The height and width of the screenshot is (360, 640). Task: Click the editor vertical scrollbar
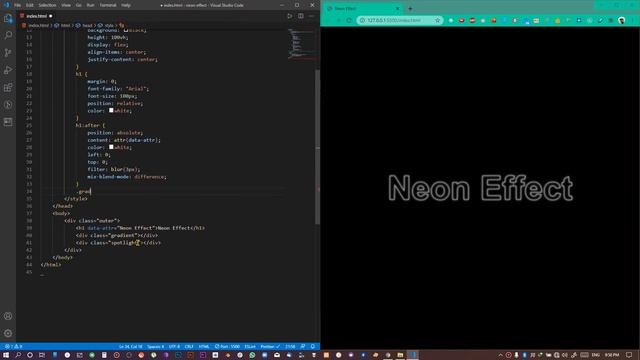318,147
